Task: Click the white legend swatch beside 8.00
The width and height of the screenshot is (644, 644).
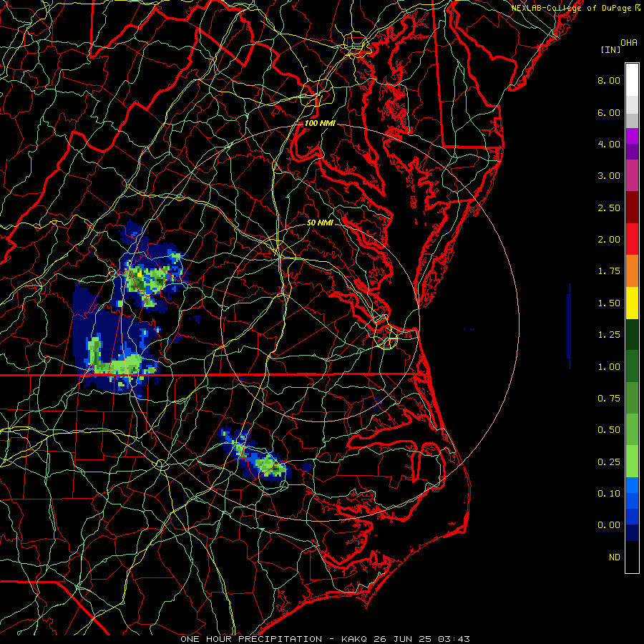Action: (x=632, y=80)
